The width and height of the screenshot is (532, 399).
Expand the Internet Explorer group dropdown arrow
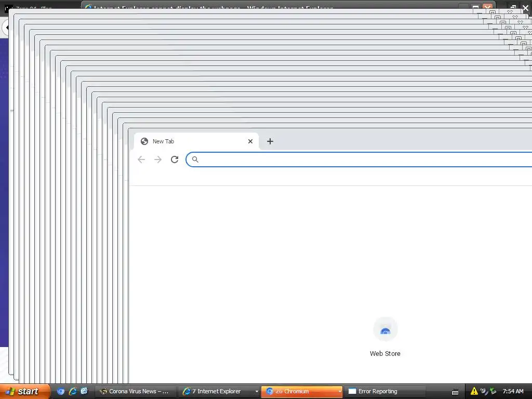pyautogui.click(x=257, y=392)
